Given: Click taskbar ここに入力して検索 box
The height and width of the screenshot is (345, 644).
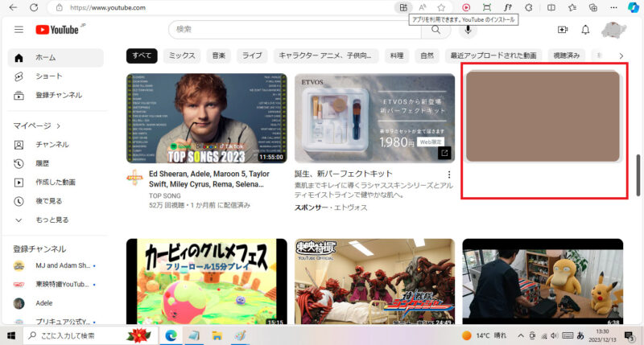Looking at the screenshot, I should tap(90, 336).
